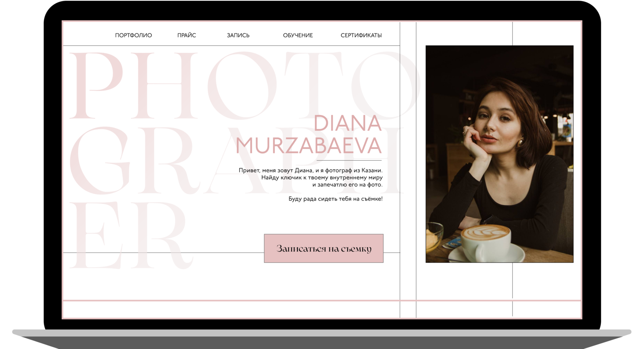The image size is (644, 349).
Task: Select ЗАПИСЬ in the navigation bar
Action: pyautogui.click(x=238, y=35)
